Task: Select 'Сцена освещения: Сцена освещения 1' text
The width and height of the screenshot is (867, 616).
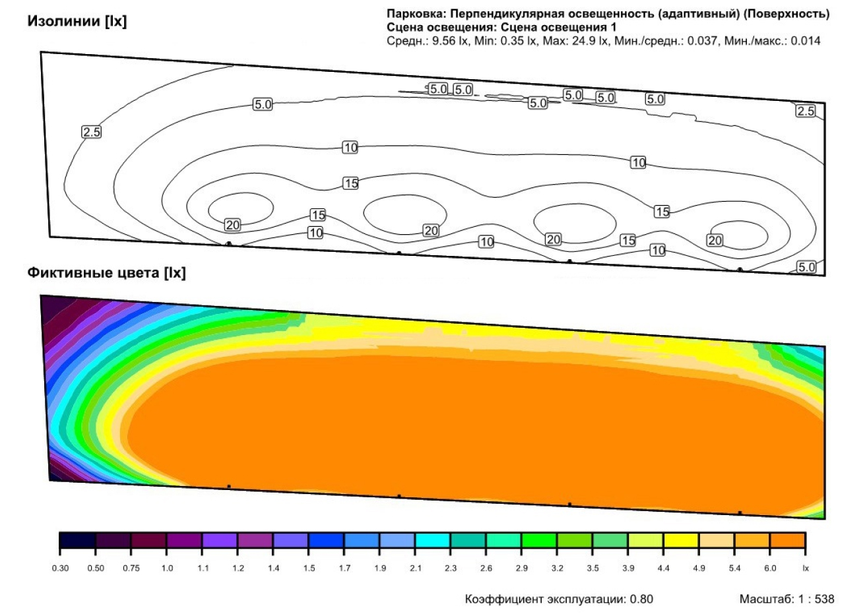Action: click(501, 27)
